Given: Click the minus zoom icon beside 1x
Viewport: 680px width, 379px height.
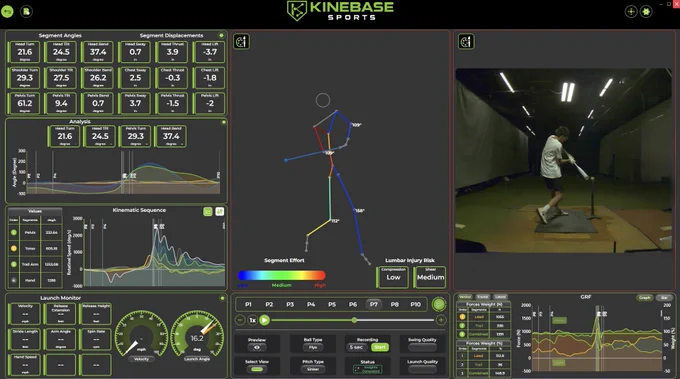Looking at the screenshot, I should pos(240,320).
